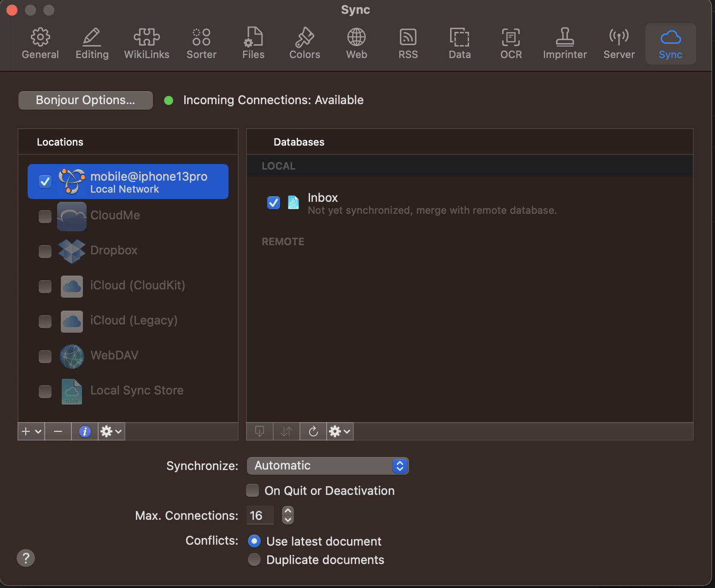The width and height of the screenshot is (715, 588).
Task: Select the Files preferences icon
Action: (253, 43)
